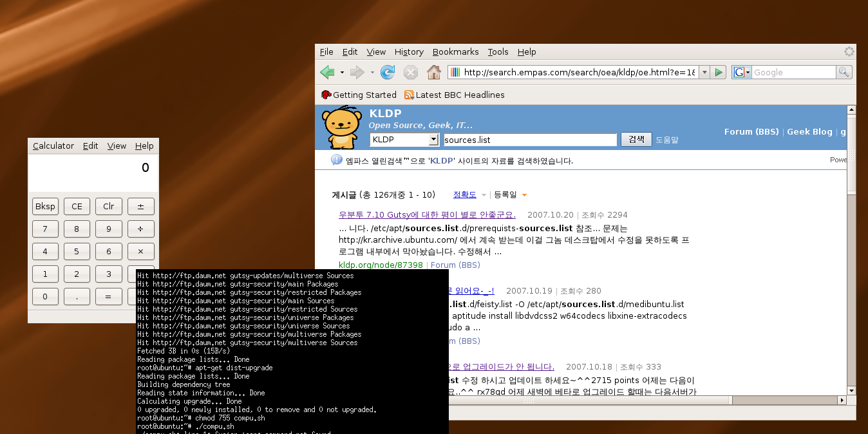
Task: Sort results by 정확도
Action: click(465, 194)
